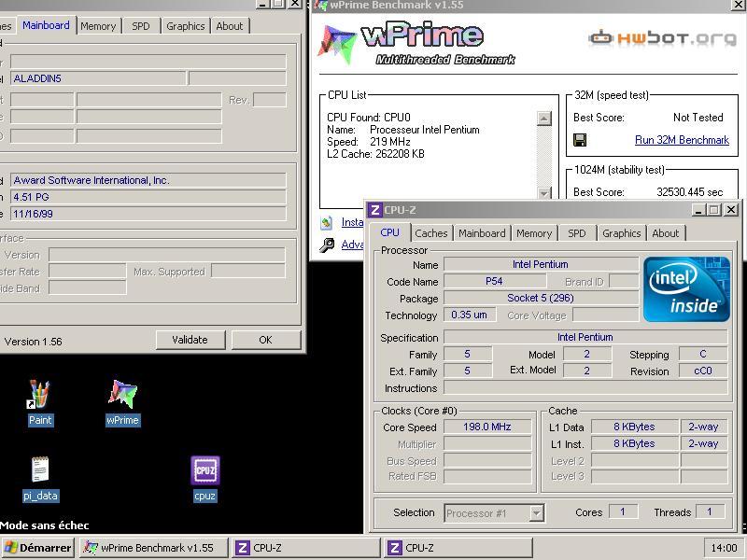Open the SPD tab in front CPU-Z window
Image resolution: width=747 pixels, height=560 pixels.
[576, 233]
